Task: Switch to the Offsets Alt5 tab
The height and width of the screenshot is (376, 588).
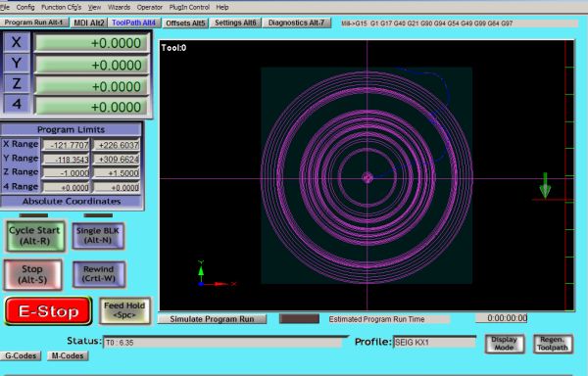Action: point(185,23)
